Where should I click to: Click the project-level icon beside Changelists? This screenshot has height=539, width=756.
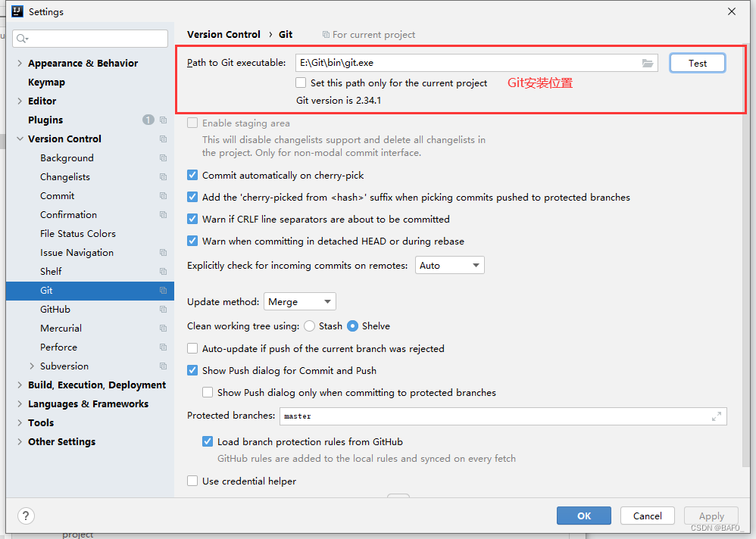pos(164,177)
